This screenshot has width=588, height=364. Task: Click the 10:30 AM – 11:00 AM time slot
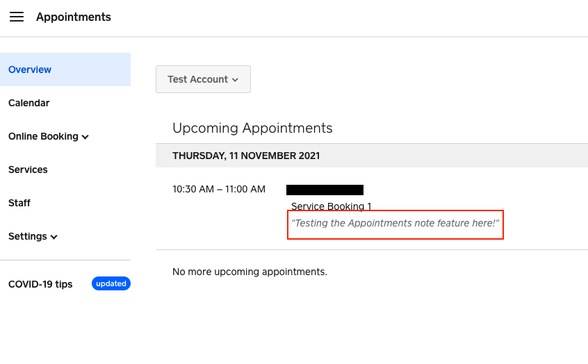pyautogui.click(x=219, y=189)
